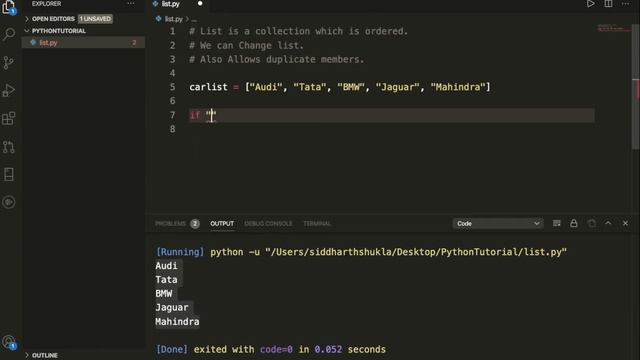Open Explorer Views and More Actions ellipsis
This screenshot has width=640, height=360.
click(x=131, y=4)
